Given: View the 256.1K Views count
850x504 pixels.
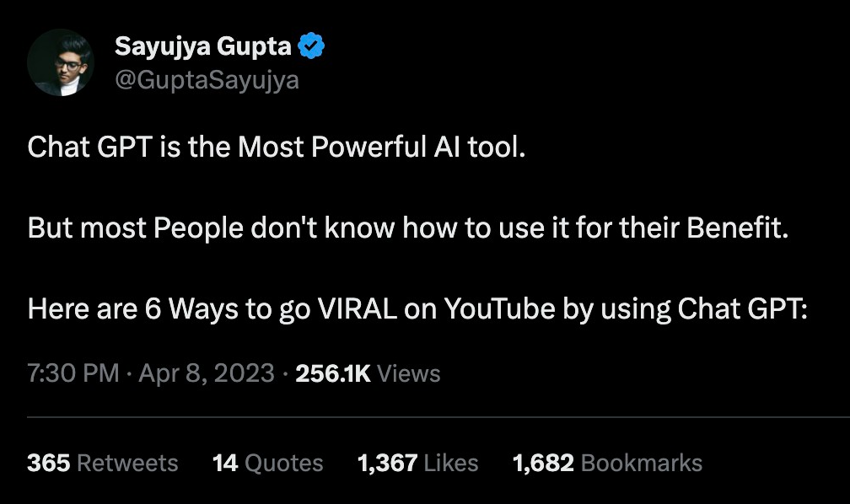Looking at the screenshot, I should click(368, 373).
